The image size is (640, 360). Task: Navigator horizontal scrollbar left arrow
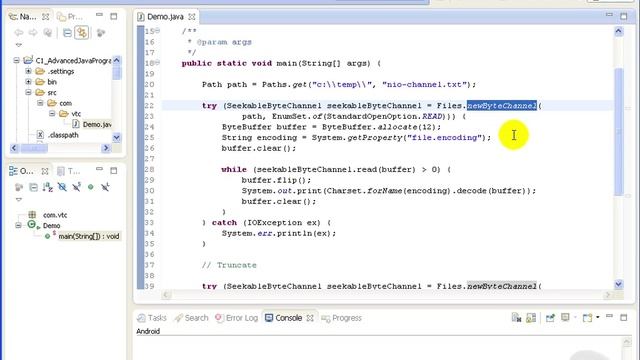pos(14,148)
